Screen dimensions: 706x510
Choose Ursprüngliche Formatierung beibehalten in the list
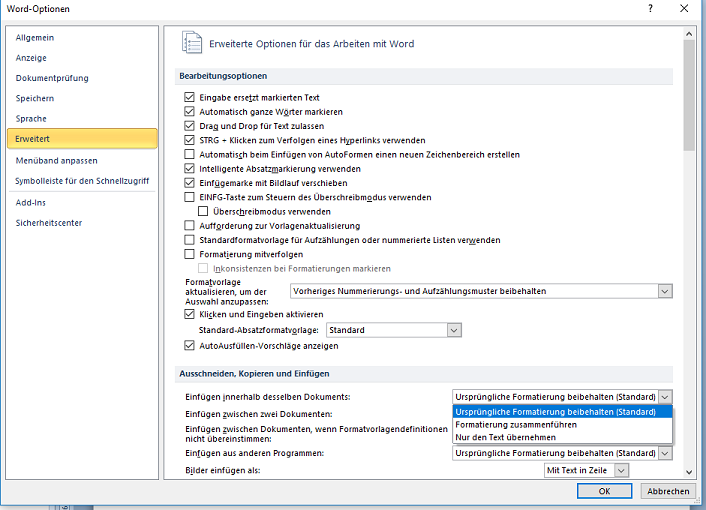pos(562,412)
